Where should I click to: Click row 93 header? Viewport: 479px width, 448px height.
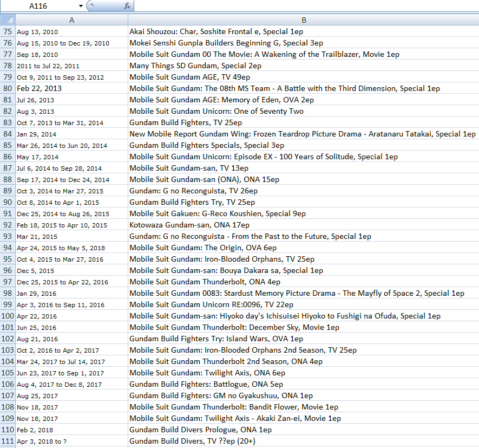click(8, 236)
